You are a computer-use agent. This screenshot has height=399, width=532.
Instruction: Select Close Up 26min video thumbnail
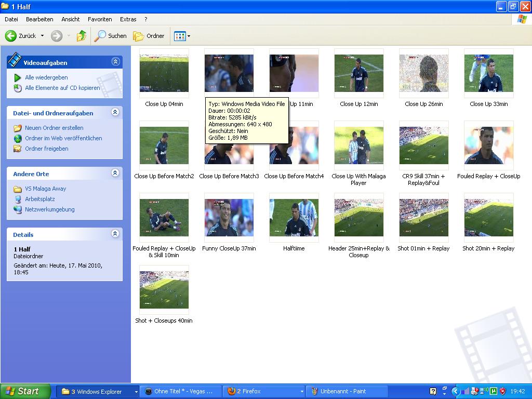coord(424,73)
